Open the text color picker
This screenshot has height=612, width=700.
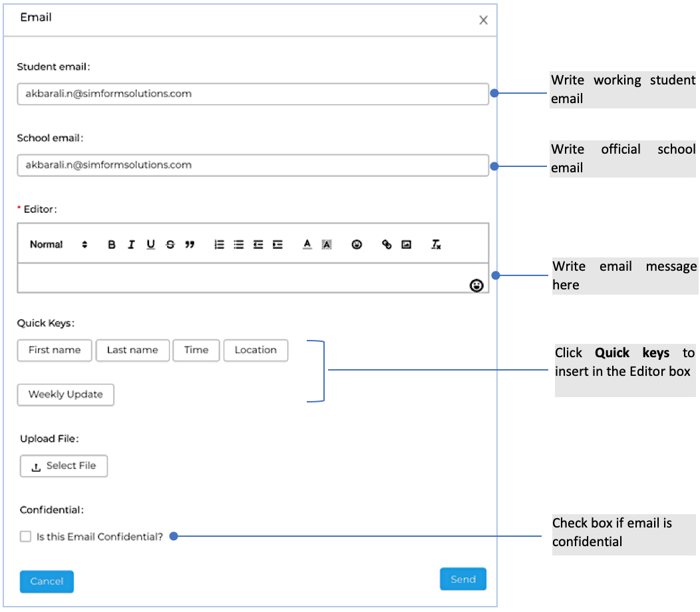coord(307,245)
